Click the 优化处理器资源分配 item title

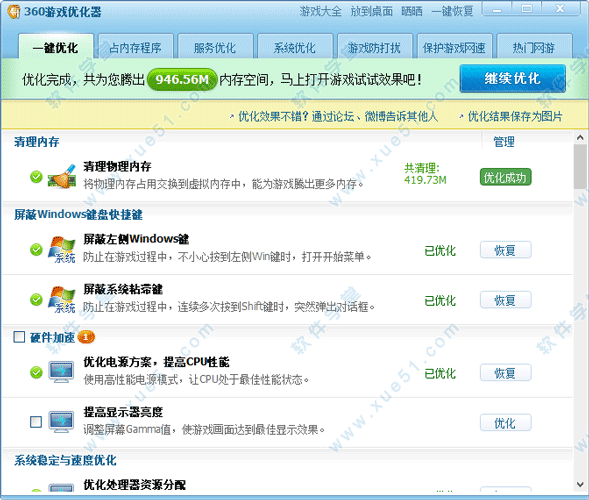(x=134, y=485)
